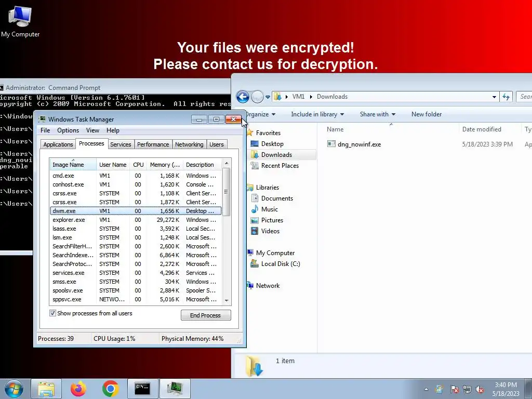Screen dimensions: 532x399
Task: Click the Windows Start orb
Action: 14,389
